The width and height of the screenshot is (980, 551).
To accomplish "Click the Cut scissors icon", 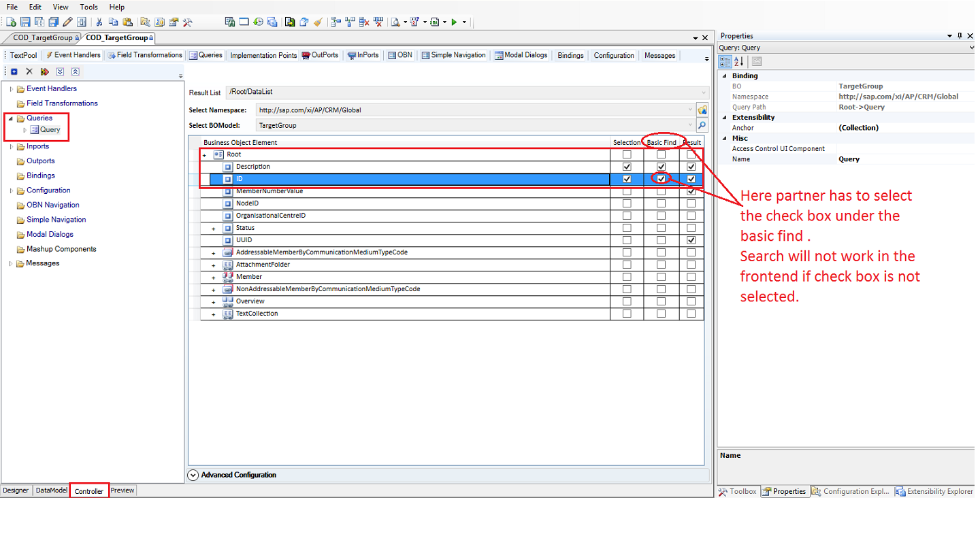I will pos(99,22).
